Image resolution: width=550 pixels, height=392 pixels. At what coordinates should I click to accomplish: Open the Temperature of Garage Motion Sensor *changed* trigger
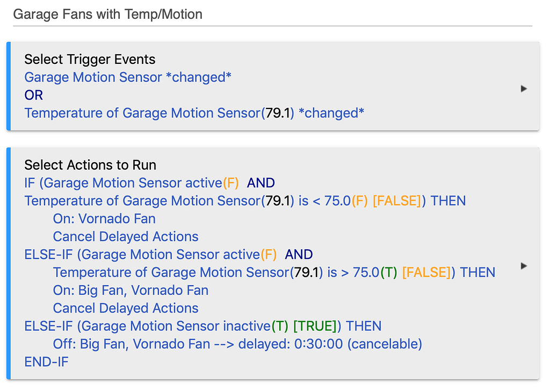click(194, 113)
